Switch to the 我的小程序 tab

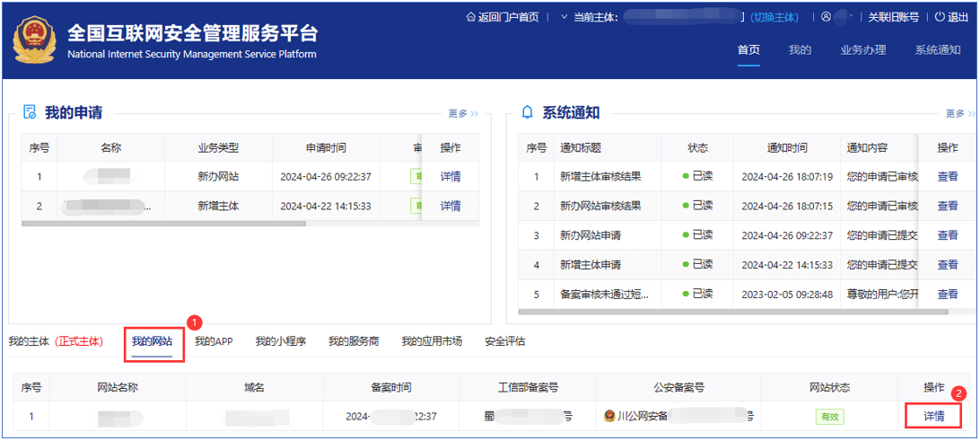pyautogui.click(x=280, y=341)
